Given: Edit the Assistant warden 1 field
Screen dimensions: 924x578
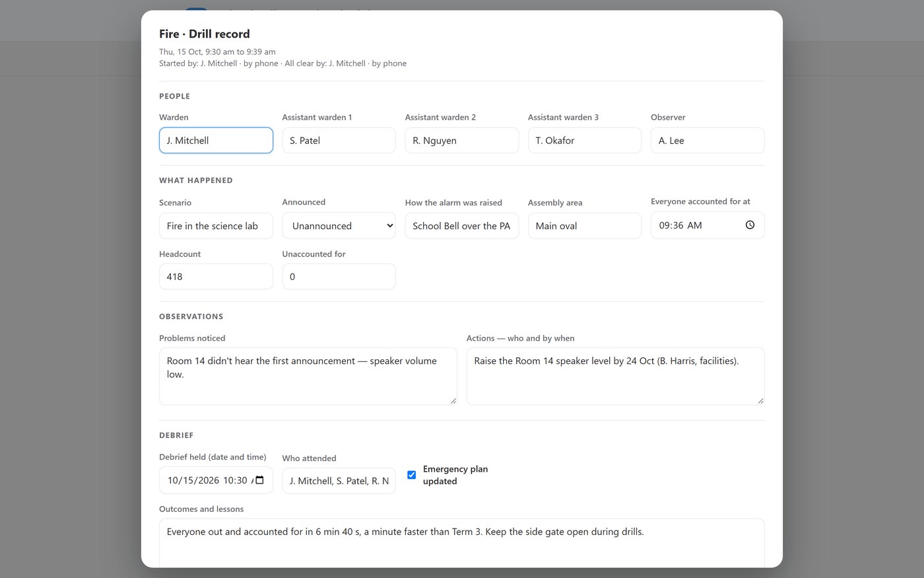Looking at the screenshot, I should [x=339, y=141].
